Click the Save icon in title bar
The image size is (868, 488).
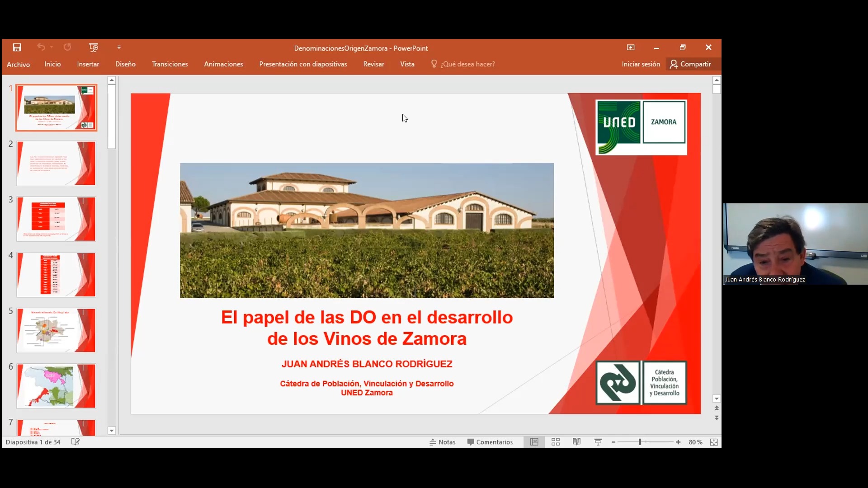click(17, 47)
